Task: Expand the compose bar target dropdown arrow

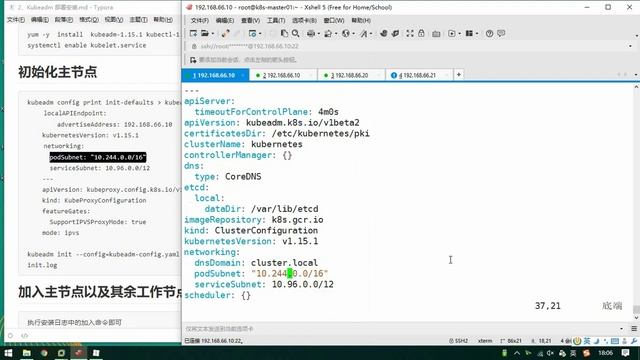Action: 622,329
